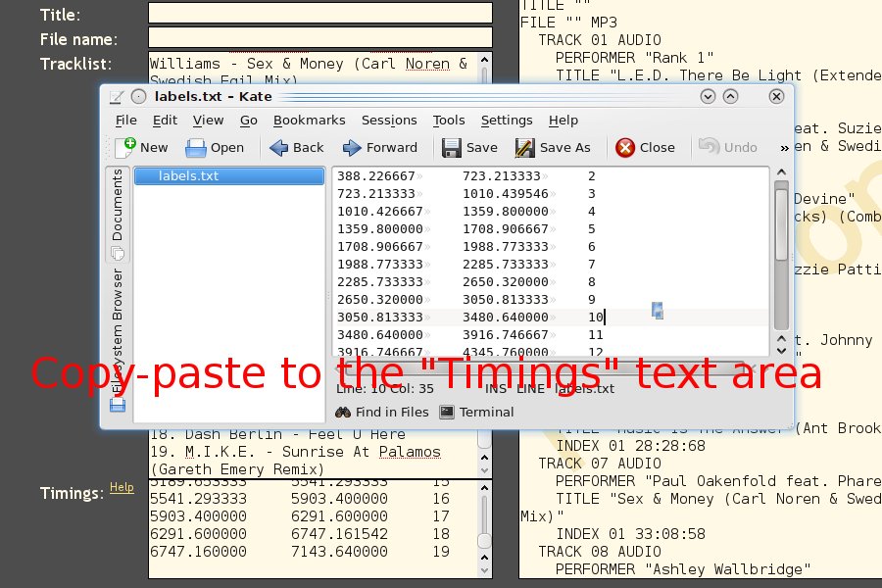Click the Kate window title icon

117,97
